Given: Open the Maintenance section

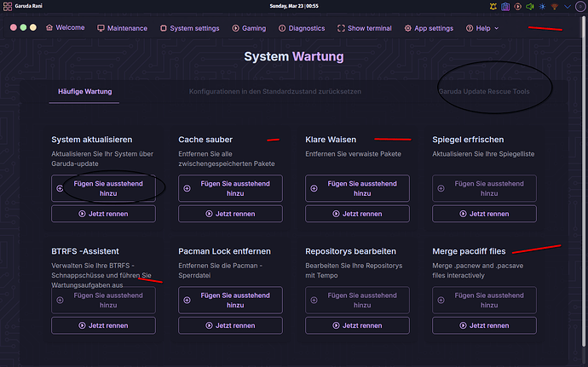Looking at the screenshot, I should (x=122, y=28).
